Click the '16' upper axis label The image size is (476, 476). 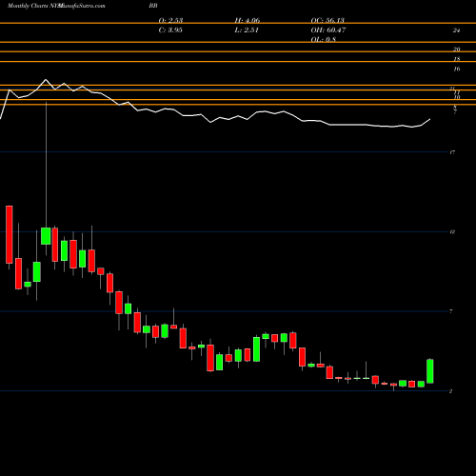(456, 69)
